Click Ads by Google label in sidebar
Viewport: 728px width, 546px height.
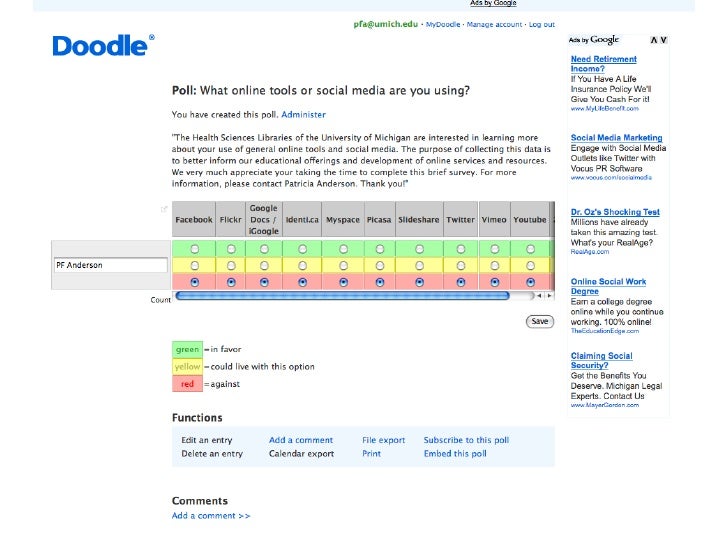(594, 40)
